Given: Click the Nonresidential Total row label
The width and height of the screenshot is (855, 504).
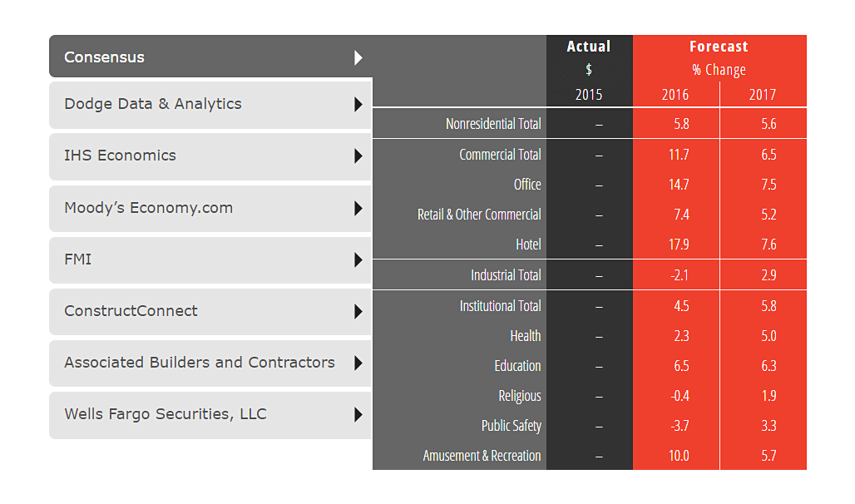Looking at the screenshot, I should pyautogui.click(x=494, y=123).
